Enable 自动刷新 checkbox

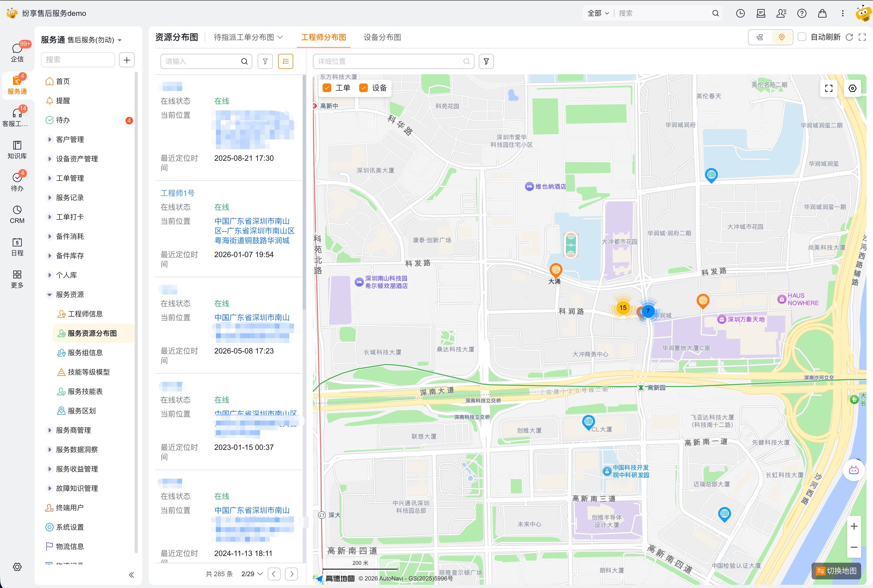[802, 37]
